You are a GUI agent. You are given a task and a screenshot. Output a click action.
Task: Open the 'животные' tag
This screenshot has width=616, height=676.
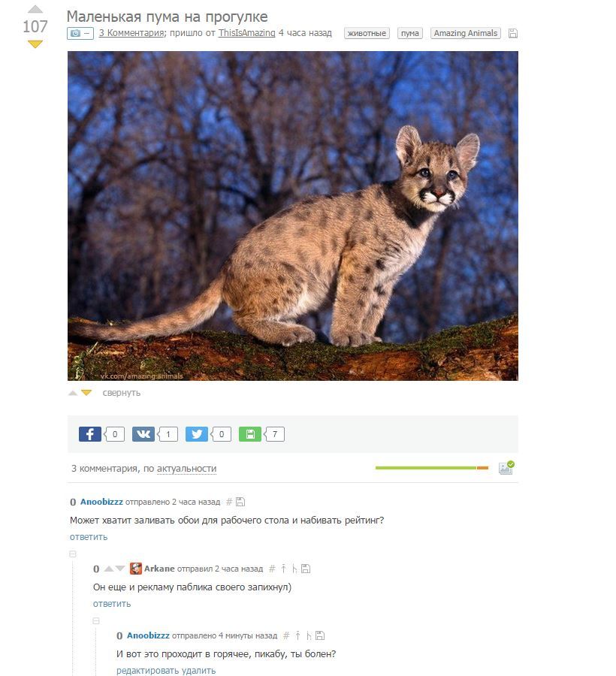367,33
